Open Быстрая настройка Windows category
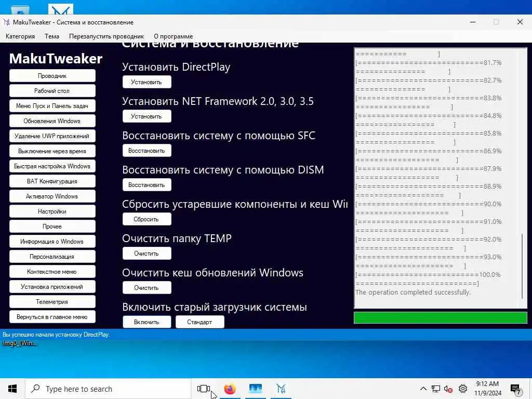Image resolution: width=532 pixels, height=399 pixels. click(52, 166)
